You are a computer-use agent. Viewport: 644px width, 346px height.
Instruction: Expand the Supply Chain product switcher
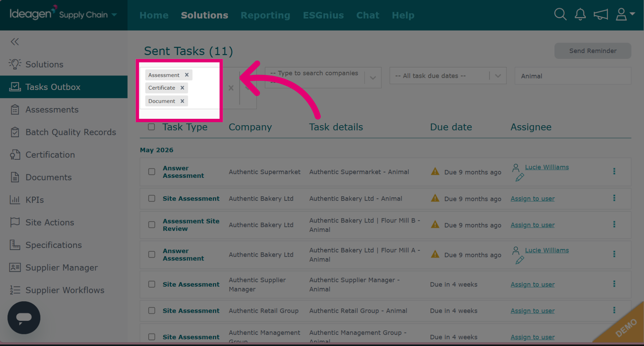coord(88,15)
